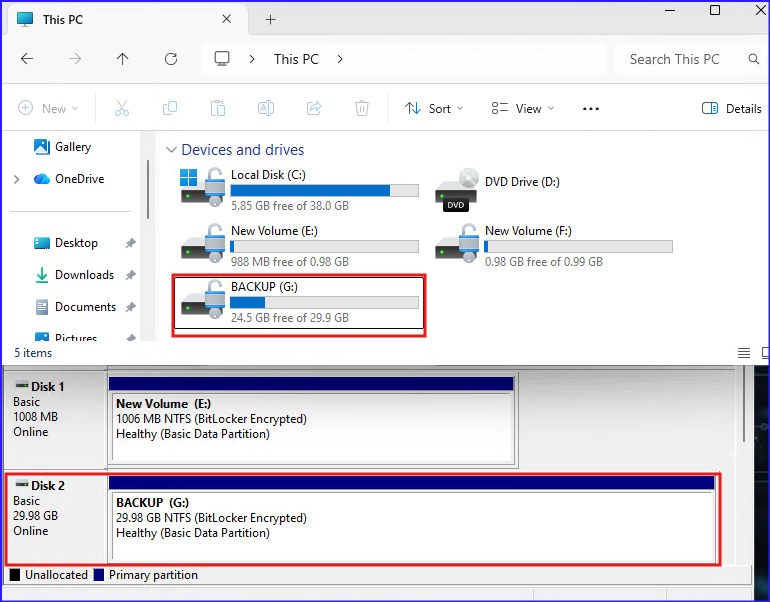Click the Delete trash icon
Screen dimensions: 770x602
pyautogui.click(x=362, y=108)
